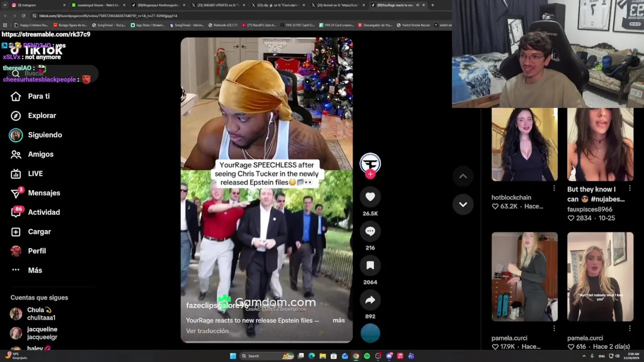The height and width of the screenshot is (362, 644).
Task: Switch to the Animal on X tab
Action: (x=337, y=5)
